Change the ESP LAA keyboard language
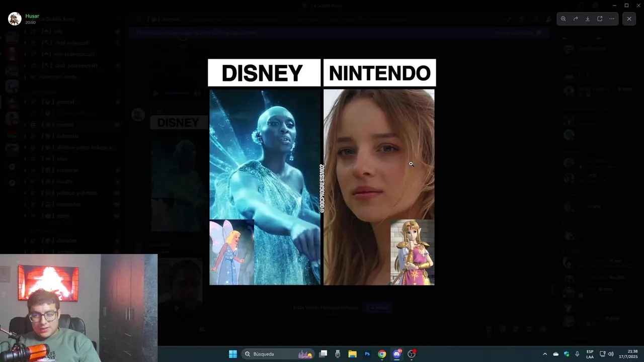This screenshot has width=644, height=362. pyautogui.click(x=590, y=354)
